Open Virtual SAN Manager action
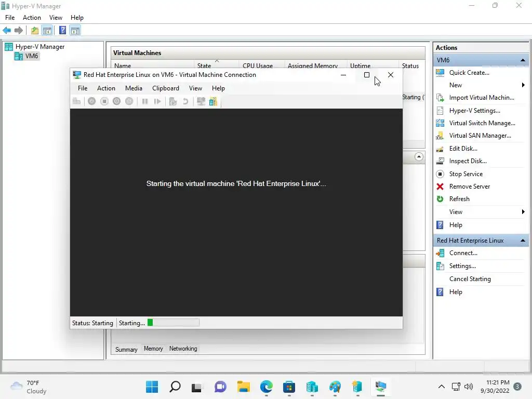The height and width of the screenshot is (399, 532). coord(480,136)
